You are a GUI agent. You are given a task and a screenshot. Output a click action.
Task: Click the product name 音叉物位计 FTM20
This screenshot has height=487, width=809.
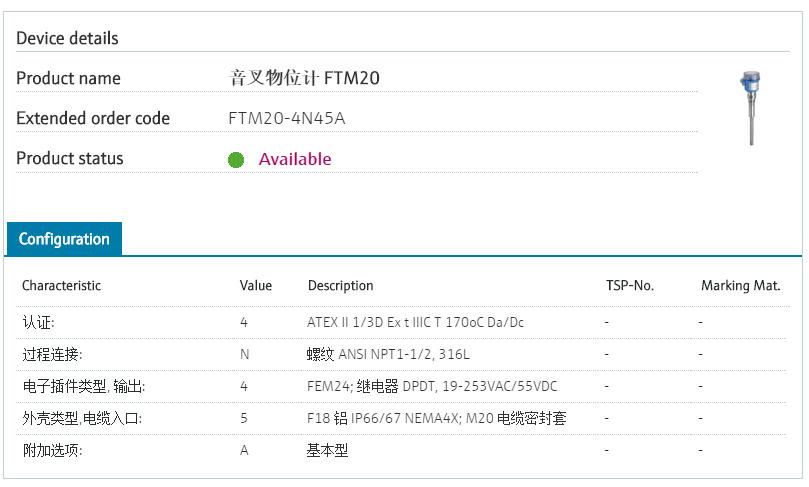pyautogui.click(x=304, y=78)
